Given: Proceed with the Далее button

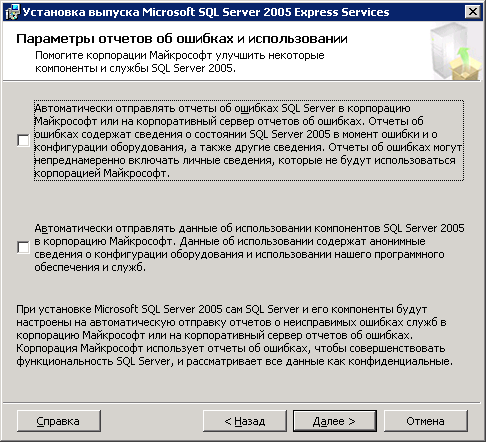Looking at the screenshot, I should pos(335,421).
